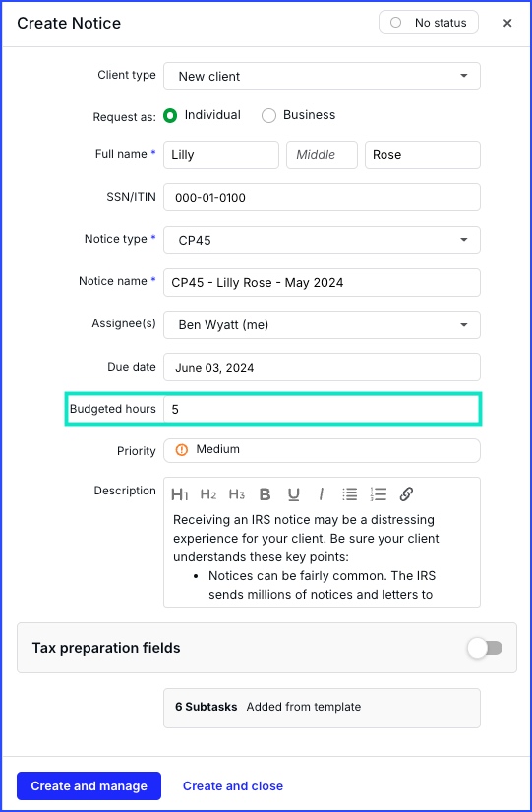This screenshot has height=812, width=532.
Task: Click Create and manage button
Action: (89, 786)
